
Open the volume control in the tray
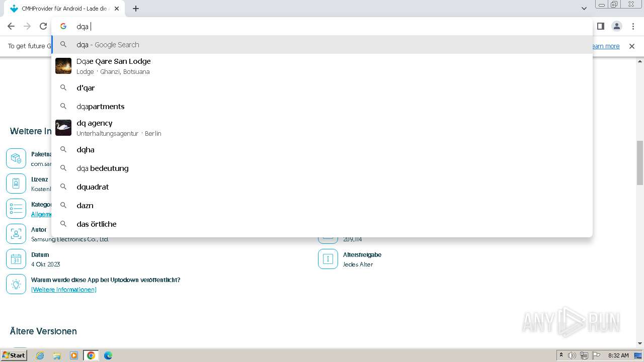[x=572, y=355]
